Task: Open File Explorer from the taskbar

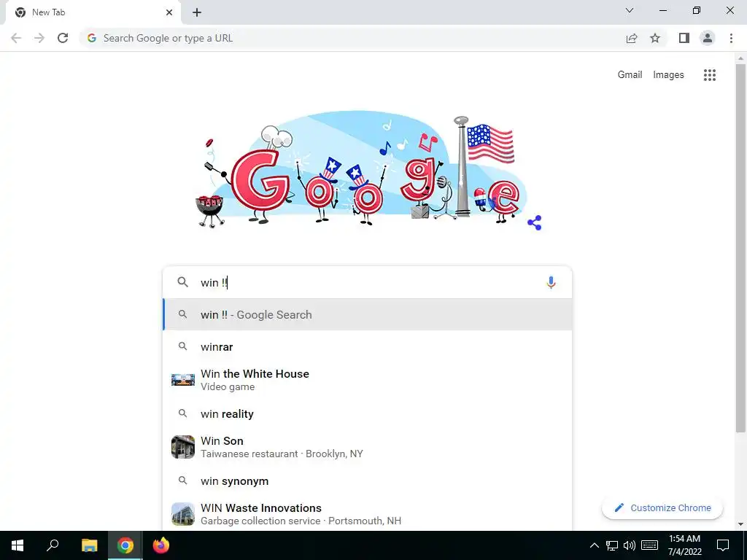Action: 89,545
